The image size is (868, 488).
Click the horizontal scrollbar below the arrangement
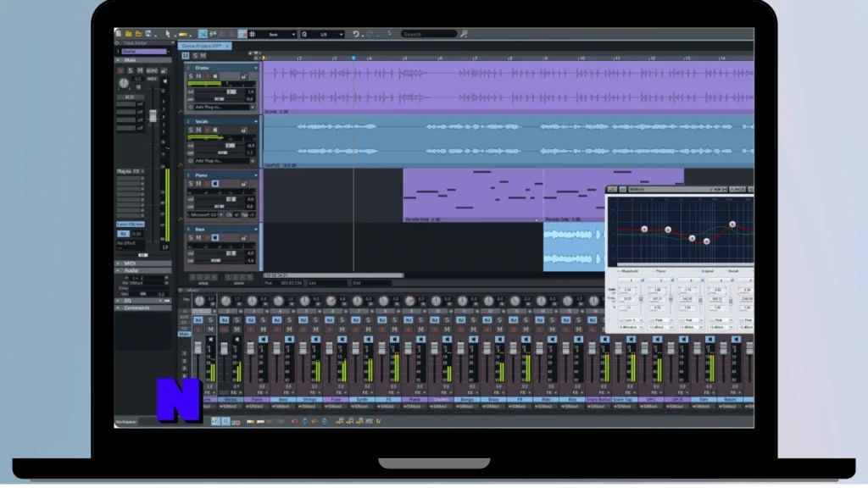(x=334, y=275)
